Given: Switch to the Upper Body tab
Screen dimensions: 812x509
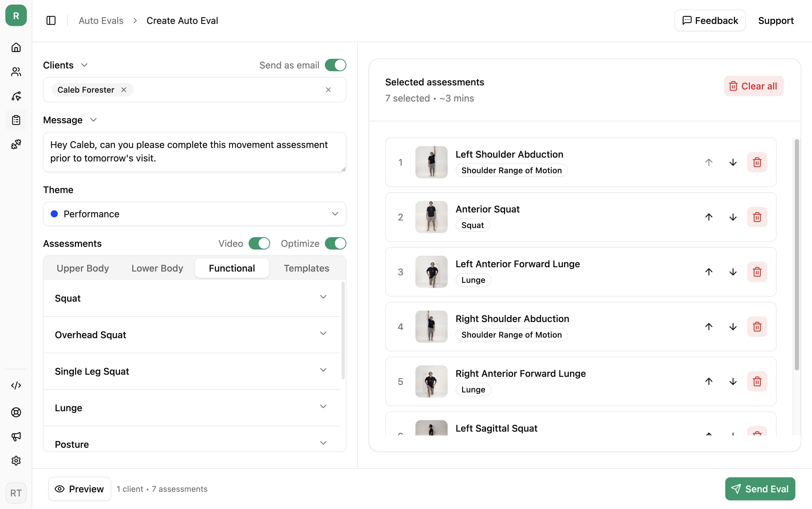Looking at the screenshot, I should pyautogui.click(x=83, y=268).
